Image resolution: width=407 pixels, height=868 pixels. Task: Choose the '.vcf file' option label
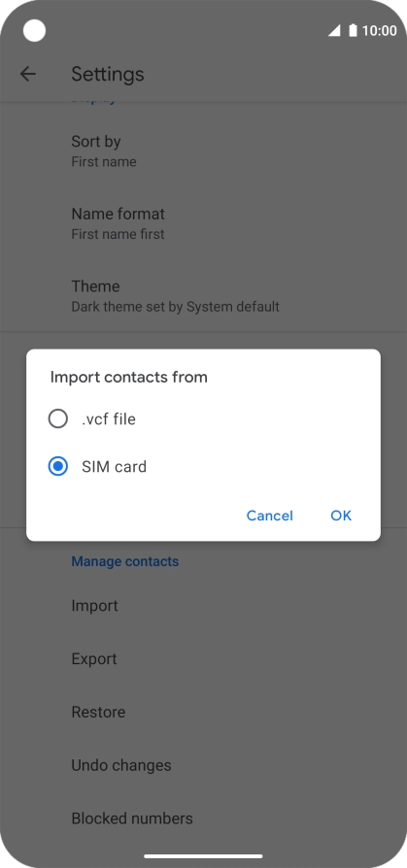109,419
